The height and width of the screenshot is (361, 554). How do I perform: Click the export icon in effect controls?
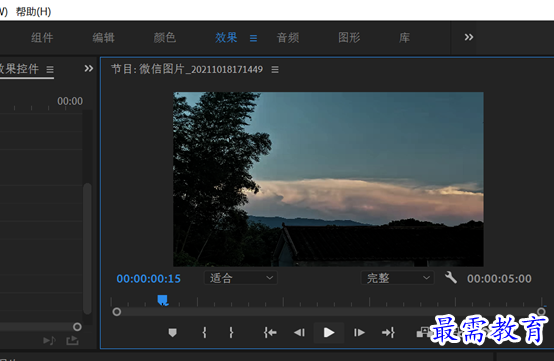coord(72,341)
